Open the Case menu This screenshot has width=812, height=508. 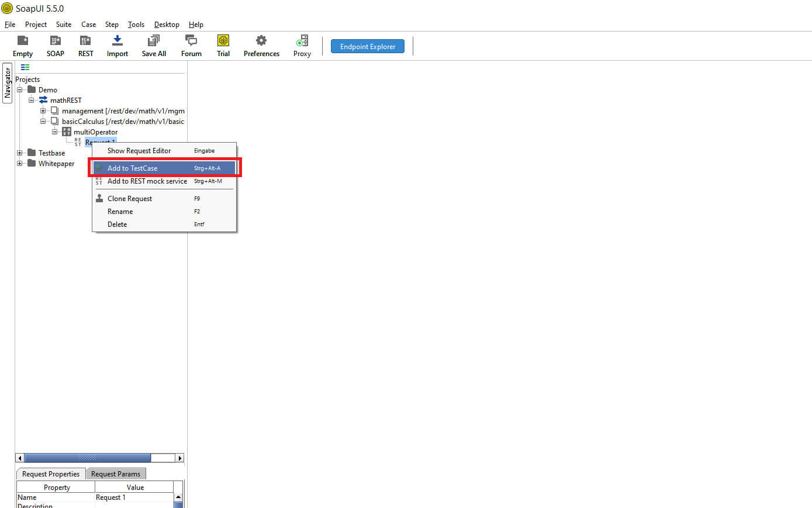[x=88, y=25]
